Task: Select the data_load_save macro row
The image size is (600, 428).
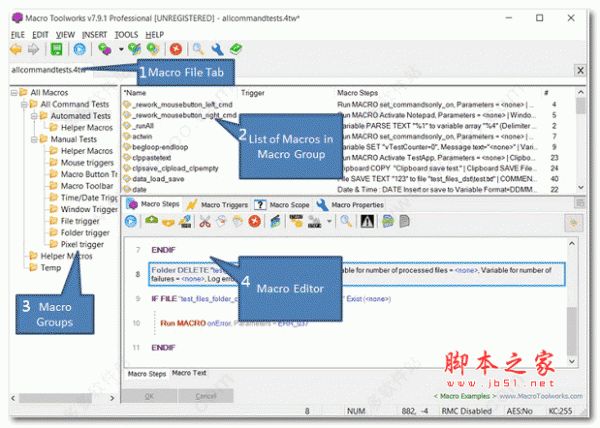Action: [x=158, y=179]
